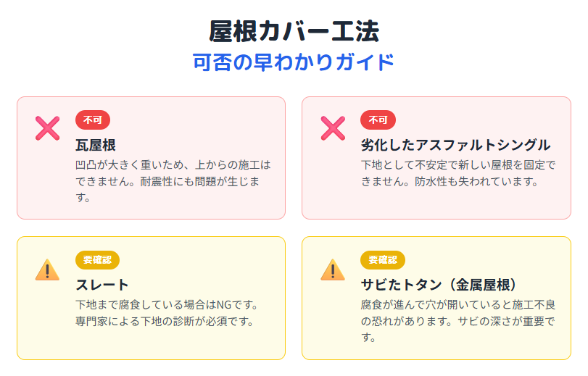The width and height of the screenshot is (588, 376).
Task: Click the main title 屋根カバー工法
Action: tap(294, 31)
